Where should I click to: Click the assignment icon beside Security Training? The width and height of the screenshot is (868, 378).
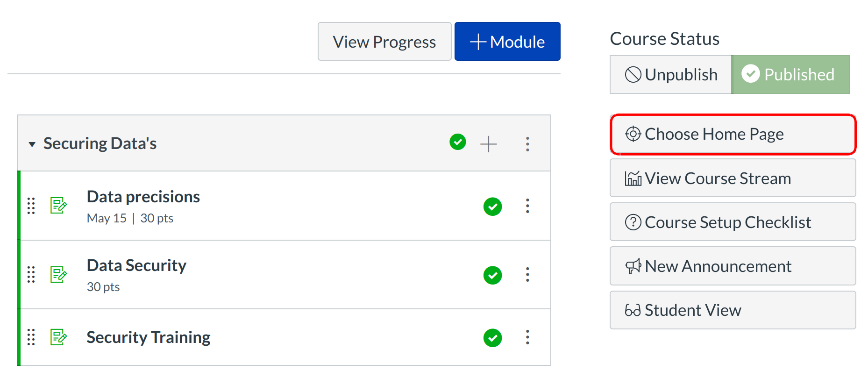(58, 337)
